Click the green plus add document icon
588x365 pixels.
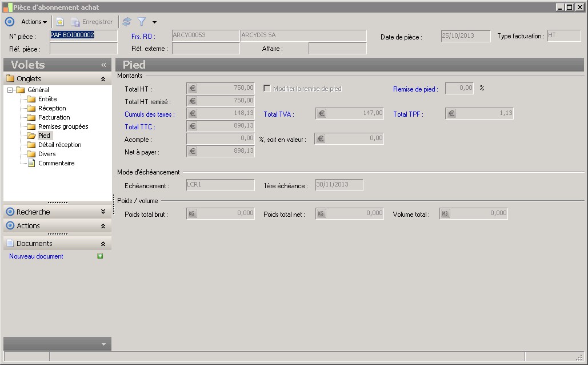(100, 256)
